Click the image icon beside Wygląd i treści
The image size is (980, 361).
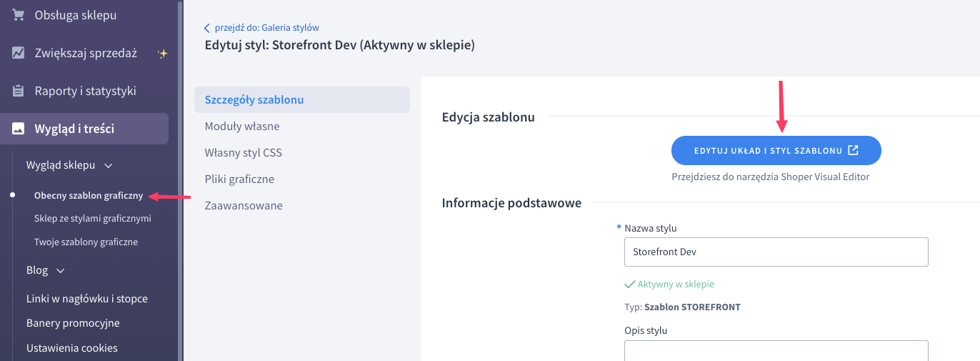tap(18, 129)
